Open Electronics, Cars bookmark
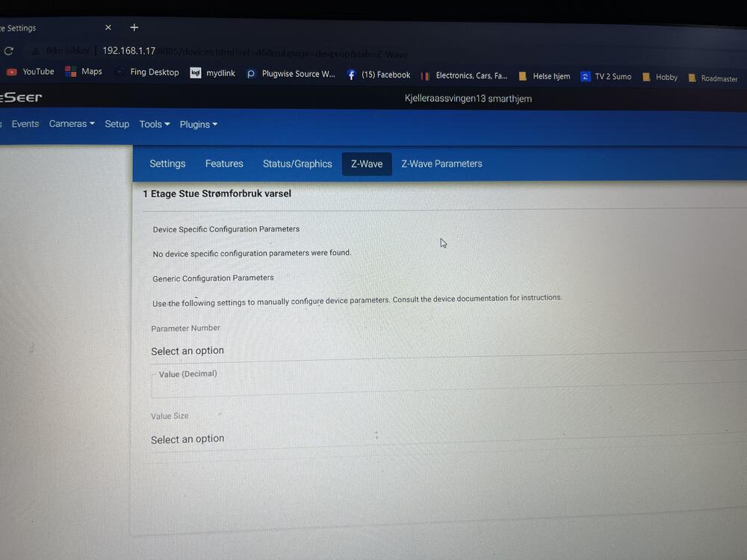This screenshot has height=560, width=747. (x=465, y=75)
